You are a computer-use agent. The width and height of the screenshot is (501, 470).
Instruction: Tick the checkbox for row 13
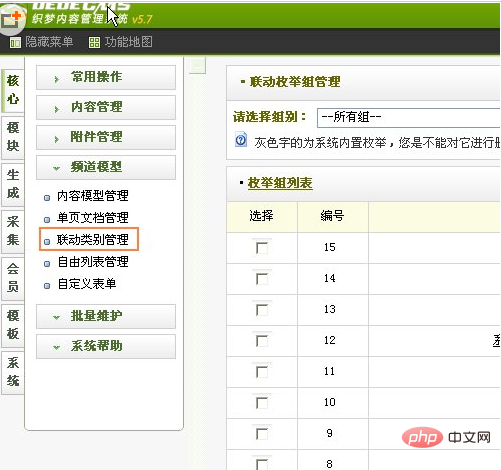[x=262, y=310]
